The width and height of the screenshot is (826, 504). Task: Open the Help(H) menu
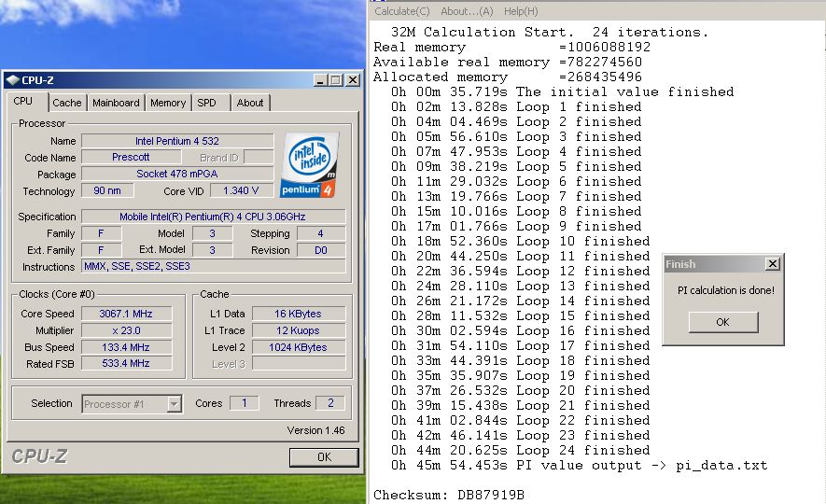pyautogui.click(x=521, y=11)
